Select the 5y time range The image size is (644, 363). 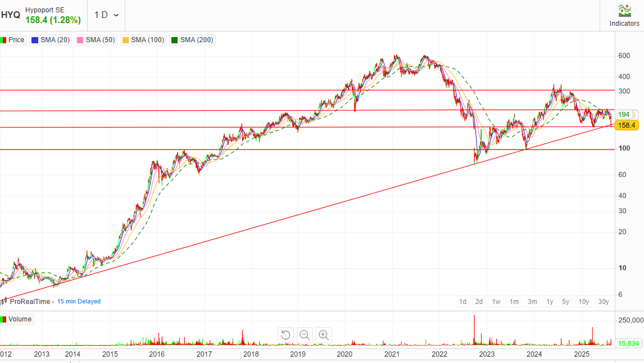click(566, 302)
